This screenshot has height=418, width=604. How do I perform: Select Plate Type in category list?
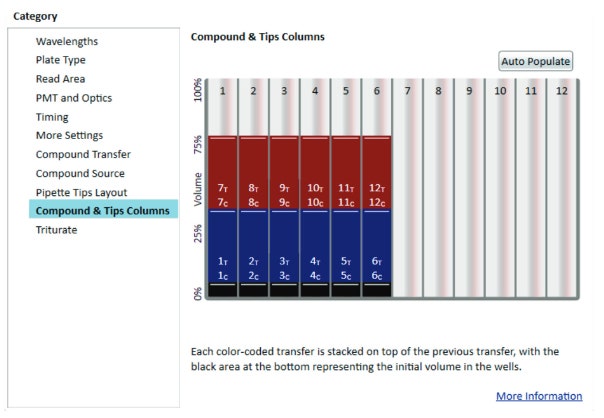pyautogui.click(x=60, y=60)
